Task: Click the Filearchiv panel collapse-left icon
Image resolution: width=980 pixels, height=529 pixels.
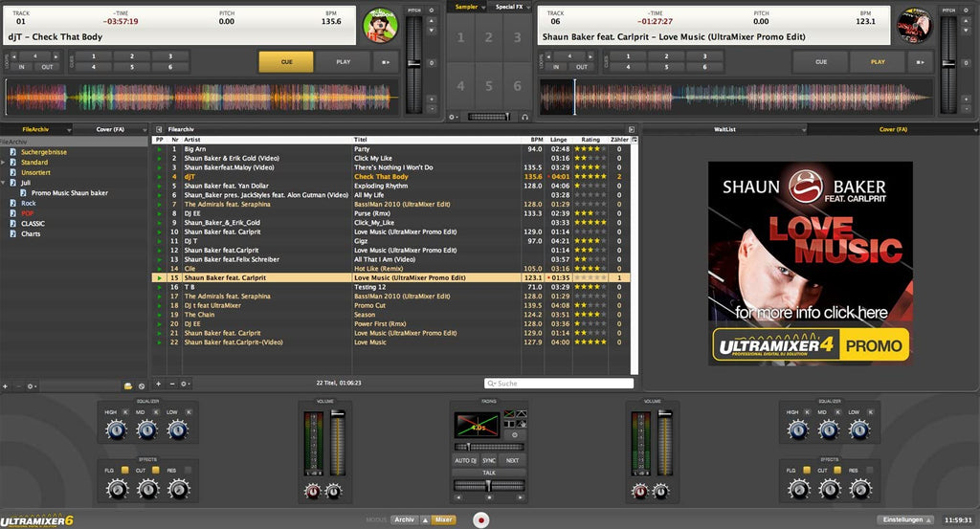Action: [159, 129]
